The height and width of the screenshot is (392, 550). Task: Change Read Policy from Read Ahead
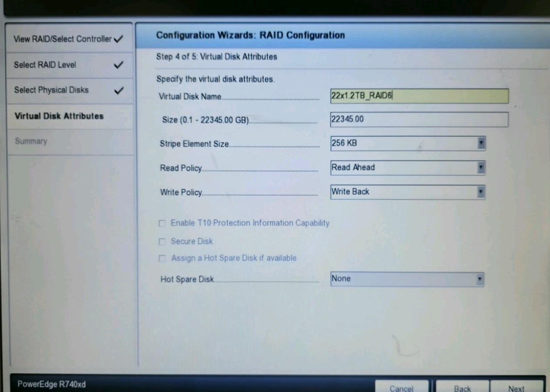[x=406, y=167]
